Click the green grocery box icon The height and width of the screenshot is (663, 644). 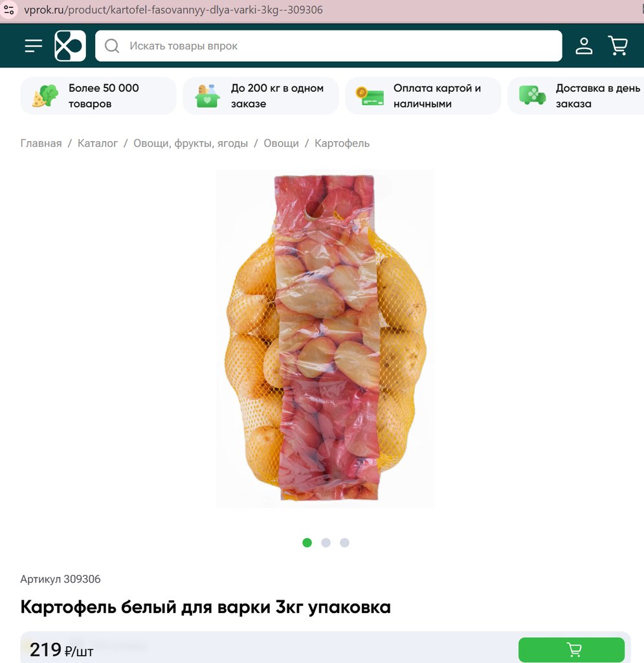pyautogui.click(x=207, y=96)
